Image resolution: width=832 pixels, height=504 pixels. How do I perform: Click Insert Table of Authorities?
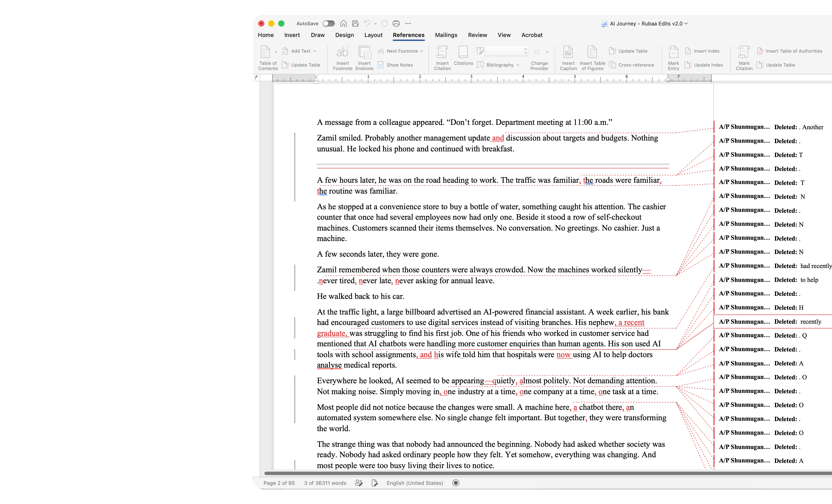click(x=789, y=51)
